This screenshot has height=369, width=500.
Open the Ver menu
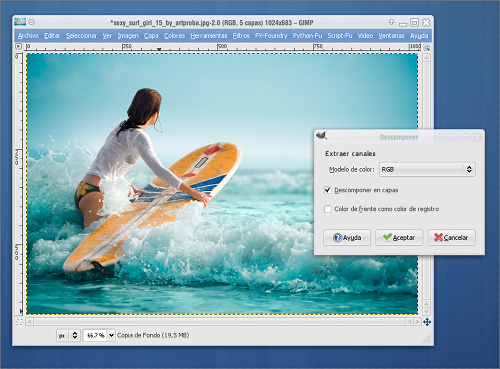(107, 36)
